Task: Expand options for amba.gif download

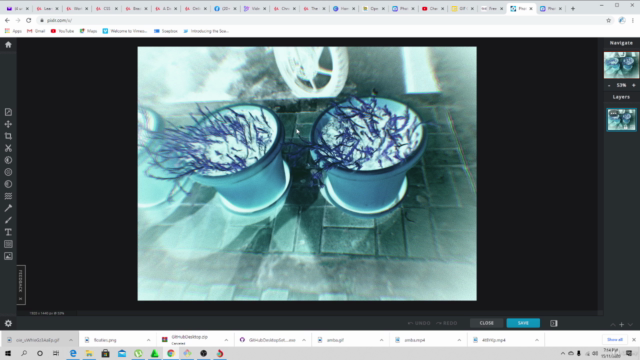Action: click(x=381, y=340)
